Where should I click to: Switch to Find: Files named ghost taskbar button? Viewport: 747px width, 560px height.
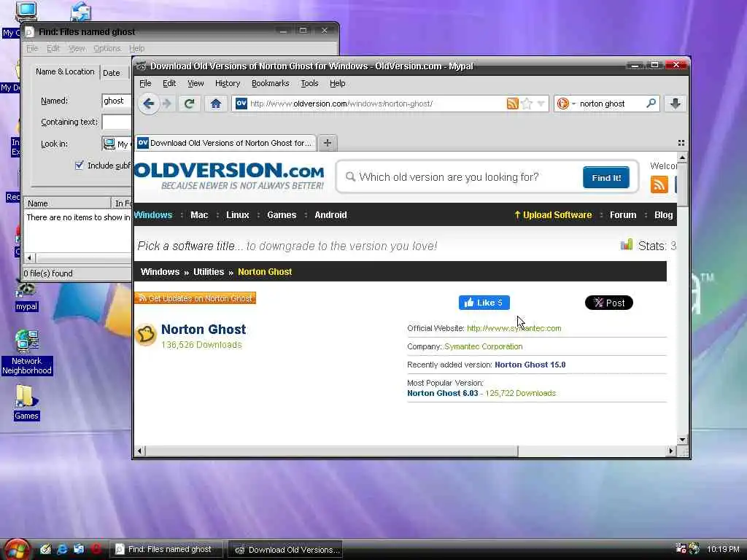point(167,550)
